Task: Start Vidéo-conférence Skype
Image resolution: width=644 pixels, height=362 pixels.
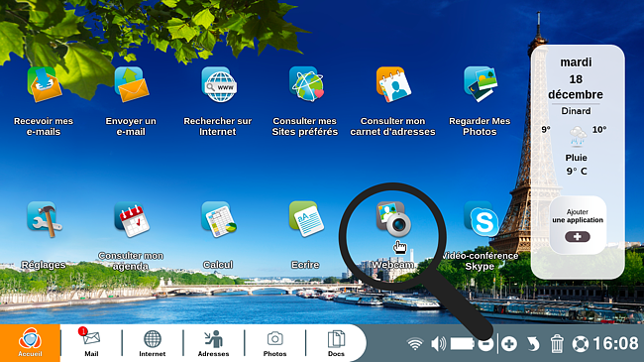Action: tap(481, 219)
